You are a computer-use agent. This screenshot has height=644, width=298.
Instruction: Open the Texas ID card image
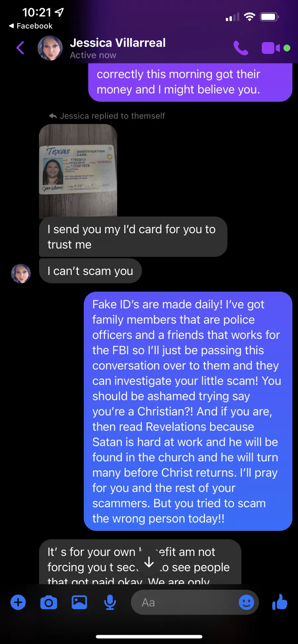coord(78,170)
